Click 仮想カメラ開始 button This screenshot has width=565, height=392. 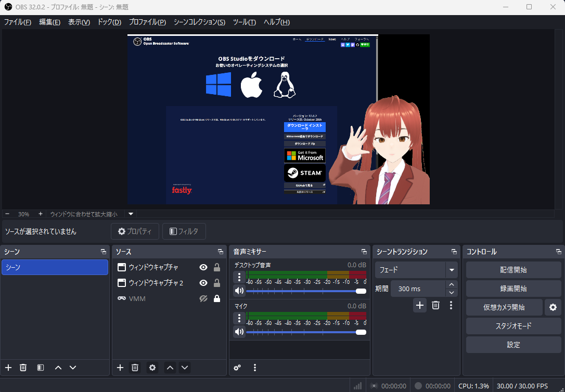[x=504, y=307]
